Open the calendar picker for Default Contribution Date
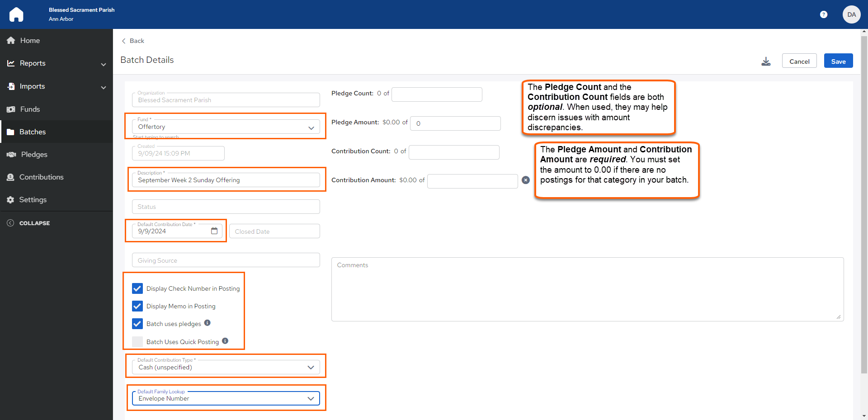The width and height of the screenshot is (868, 420). [214, 231]
